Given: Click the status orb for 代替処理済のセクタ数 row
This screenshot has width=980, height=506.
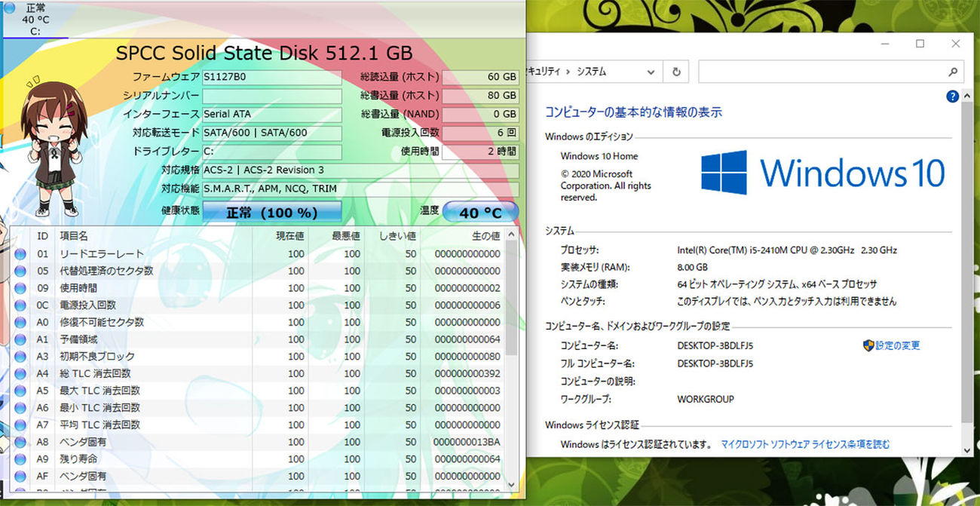Looking at the screenshot, I should 20,271.
